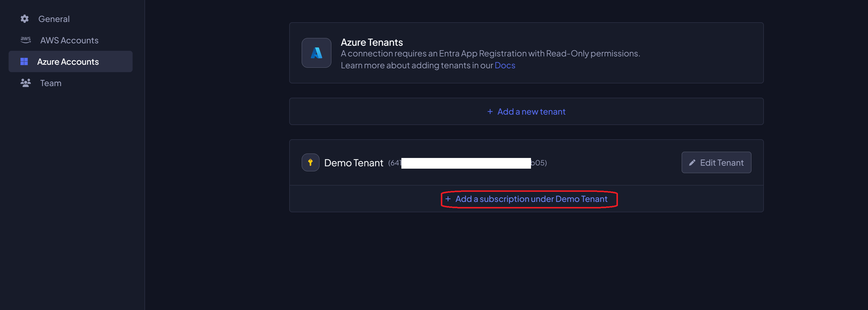Open the Team section from the sidebar
The height and width of the screenshot is (310, 868).
[x=50, y=83]
